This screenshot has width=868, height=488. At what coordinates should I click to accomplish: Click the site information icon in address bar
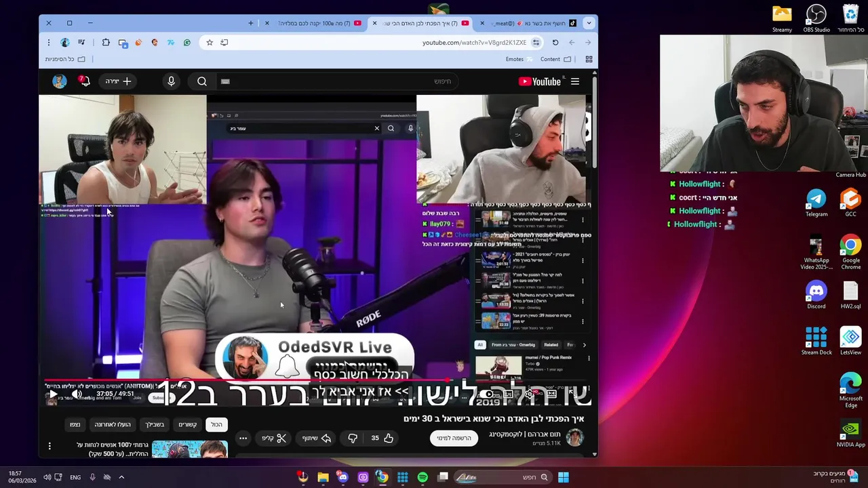coord(536,42)
